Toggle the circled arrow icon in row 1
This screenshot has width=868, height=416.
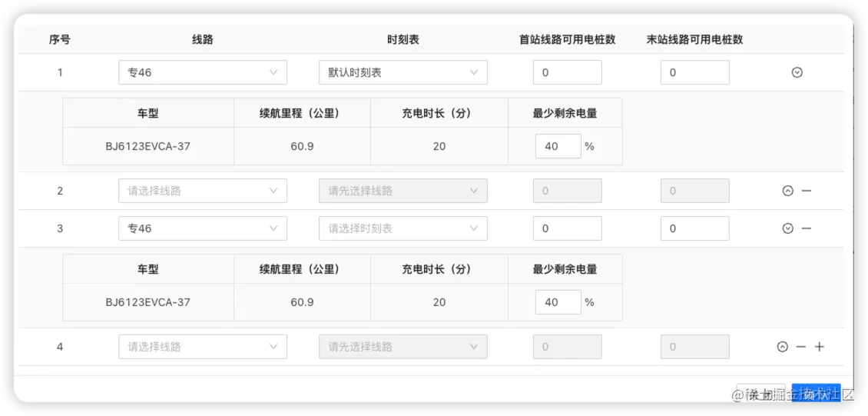point(797,72)
